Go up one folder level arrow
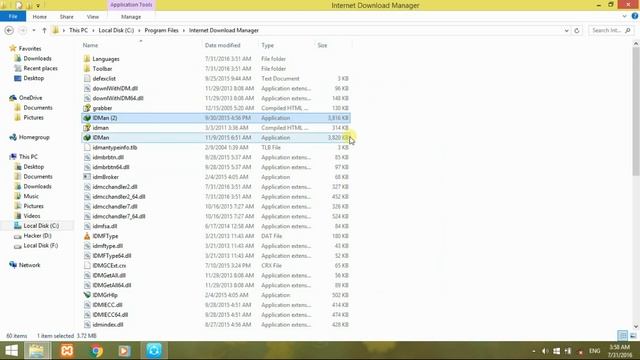This screenshot has height=360, width=640. click(44, 30)
